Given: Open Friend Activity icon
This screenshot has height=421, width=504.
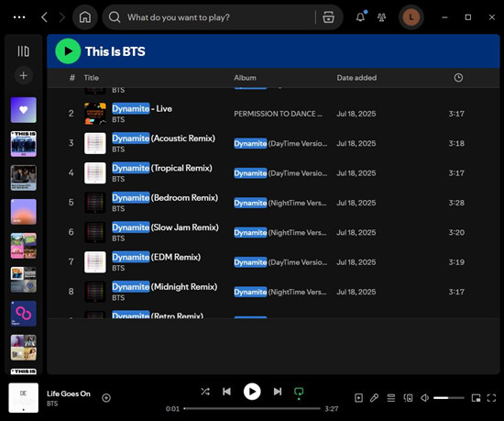Looking at the screenshot, I should (381, 17).
